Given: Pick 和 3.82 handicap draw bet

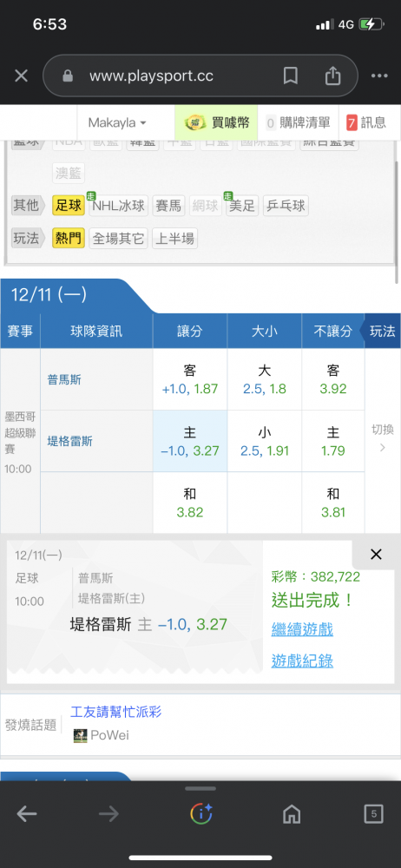Looking at the screenshot, I should click(190, 503).
